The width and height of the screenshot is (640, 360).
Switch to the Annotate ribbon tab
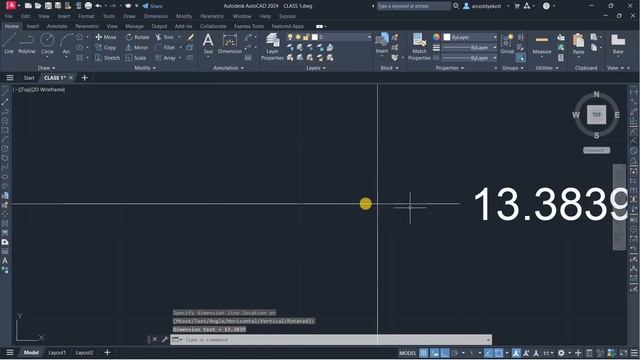[57, 26]
